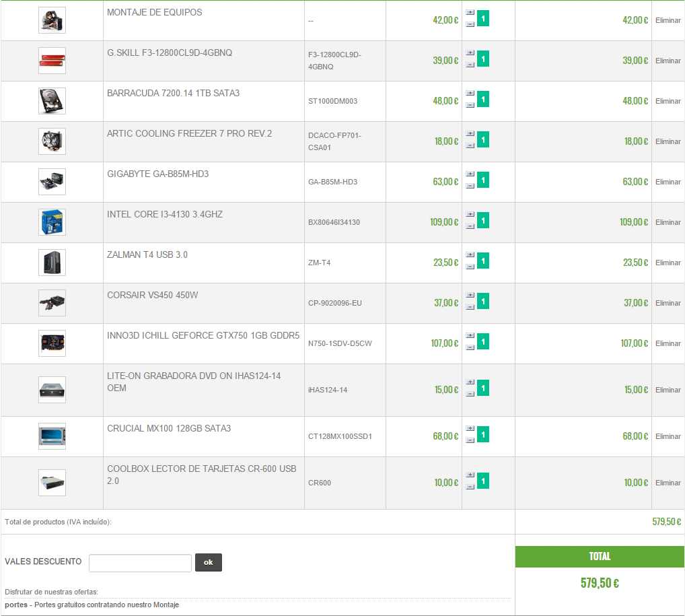
Task: Open product name GIGABYTE GA-B85M-HD3
Action: [157, 174]
